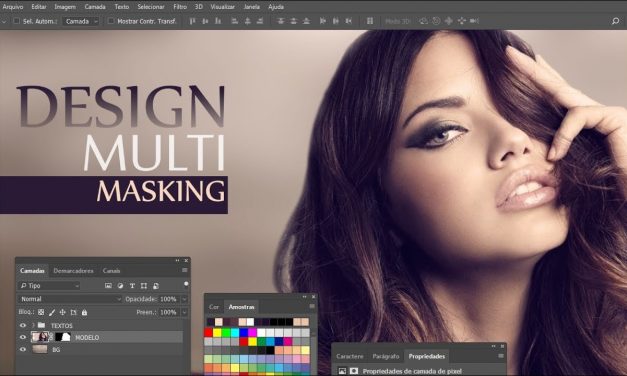Image resolution: width=627 pixels, height=376 pixels.
Task: Click the align vertical centers icon
Action: [205, 21]
